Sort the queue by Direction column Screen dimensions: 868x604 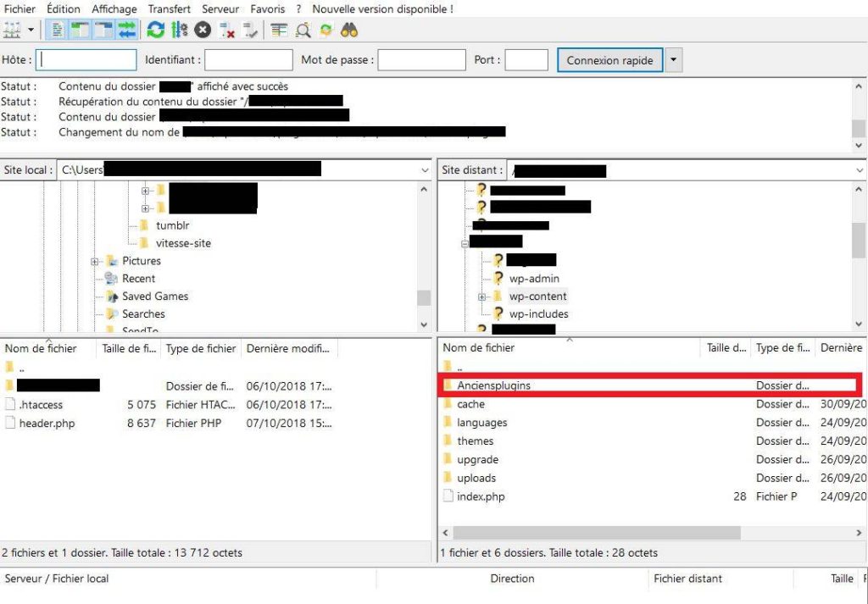click(512, 579)
